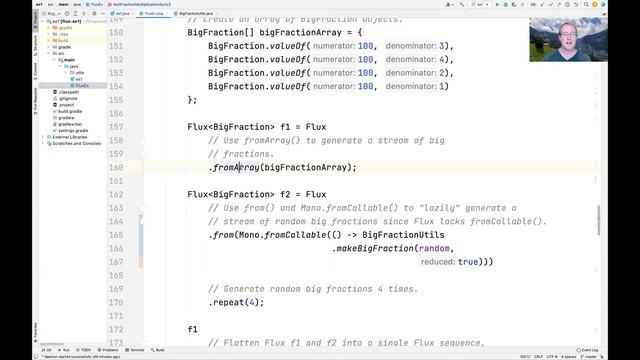Click the UTF-8 encoding in status bar
This screenshot has height=360, width=640.
click(x=552, y=357)
